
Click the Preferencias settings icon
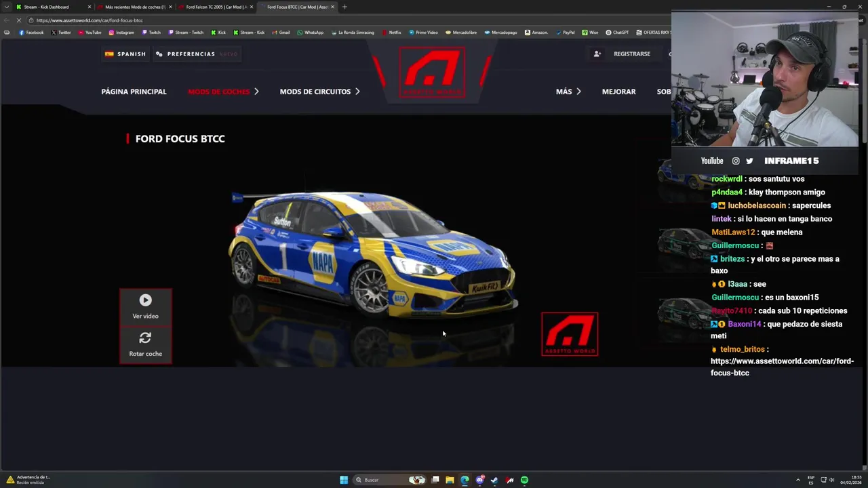pyautogui.click(x=159, y=54)
